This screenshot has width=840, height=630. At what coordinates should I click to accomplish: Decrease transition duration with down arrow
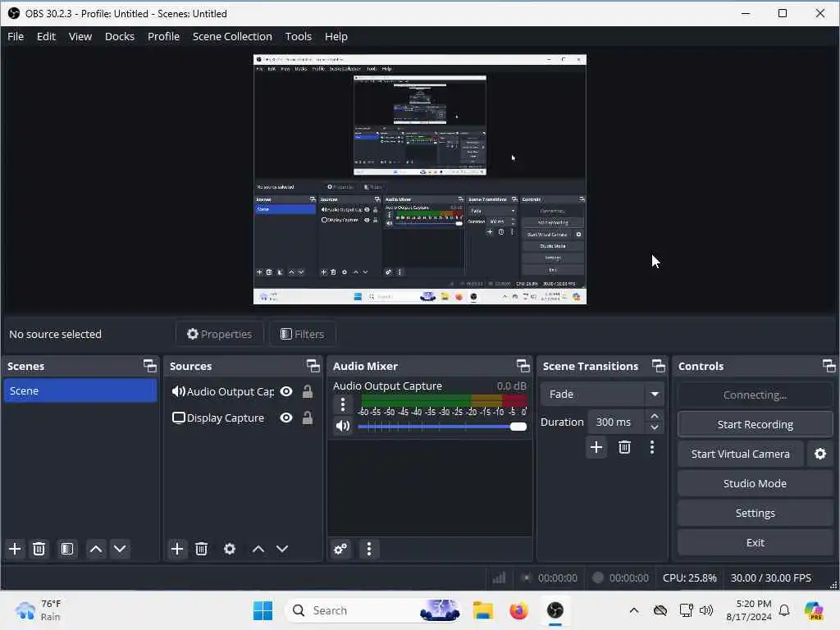click(x=655, y=427)
